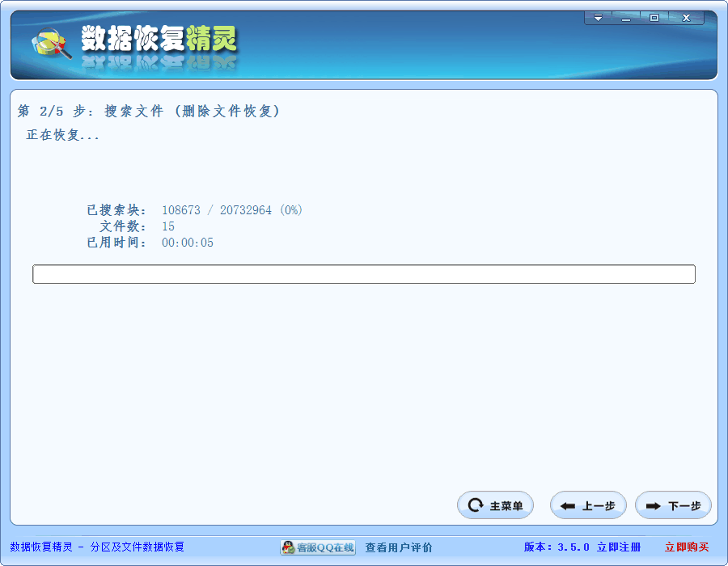Click the search progress bar

pyautogui.click(x=364, y=274)
